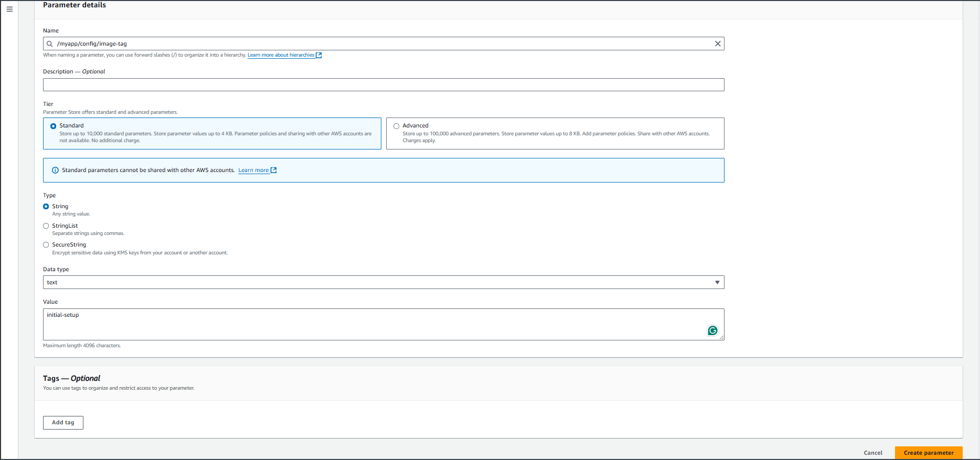Choose the StringList parameter type

[46, 226]
